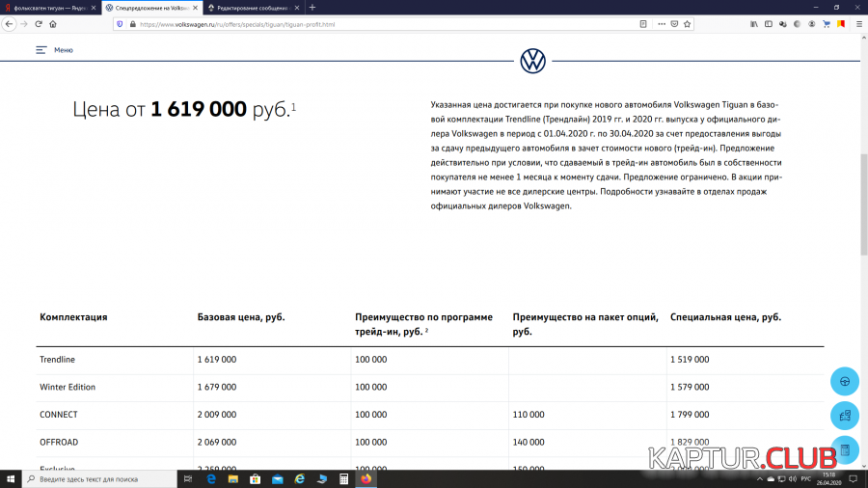The image size is (868, 488).
Task: Click the Volkswagen logo
Action: [x=532, y=61]
